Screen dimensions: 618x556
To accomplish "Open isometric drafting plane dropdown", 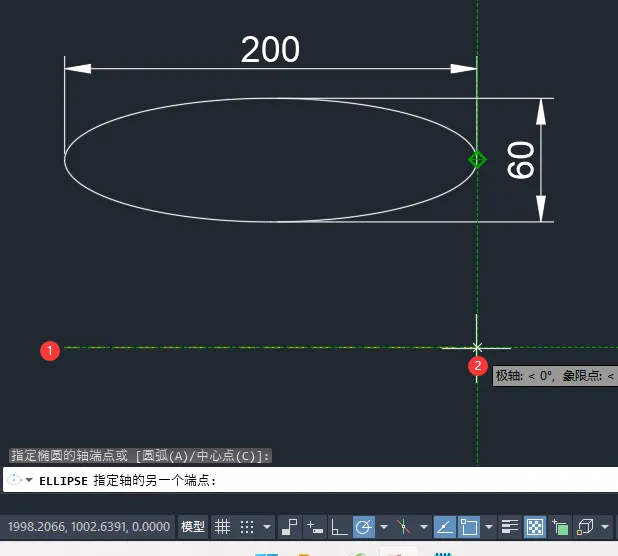I will coord(424,527).
